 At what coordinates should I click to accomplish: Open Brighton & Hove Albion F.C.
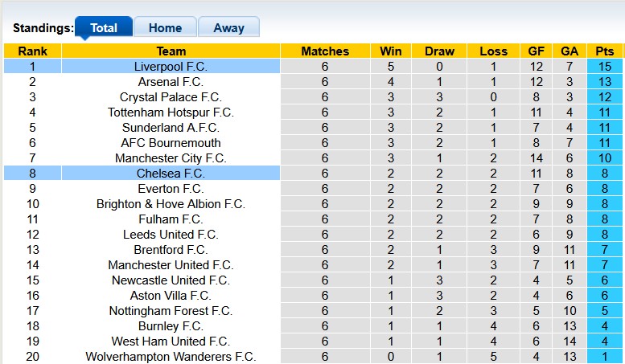(171, 204)
